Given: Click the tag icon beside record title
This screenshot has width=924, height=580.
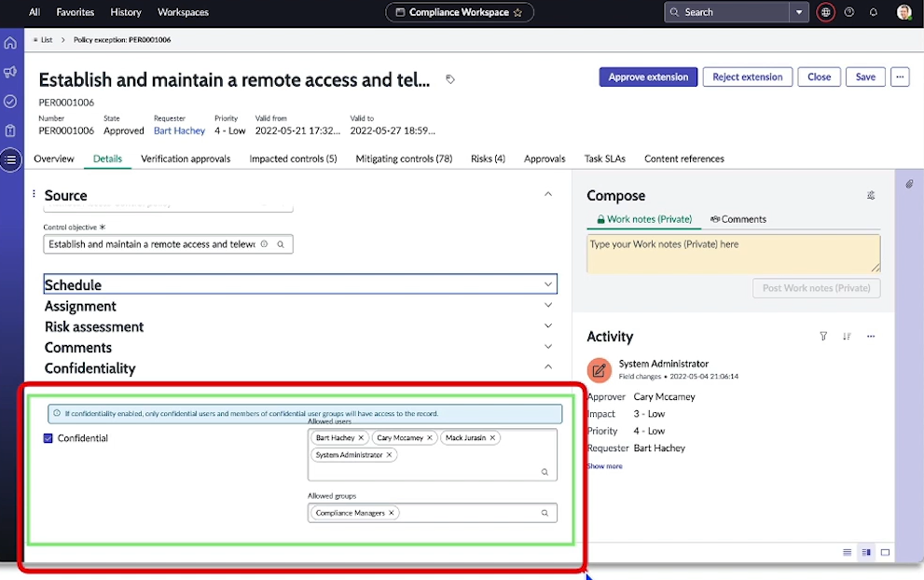Looking at the screenshot, I should point(450,80).
